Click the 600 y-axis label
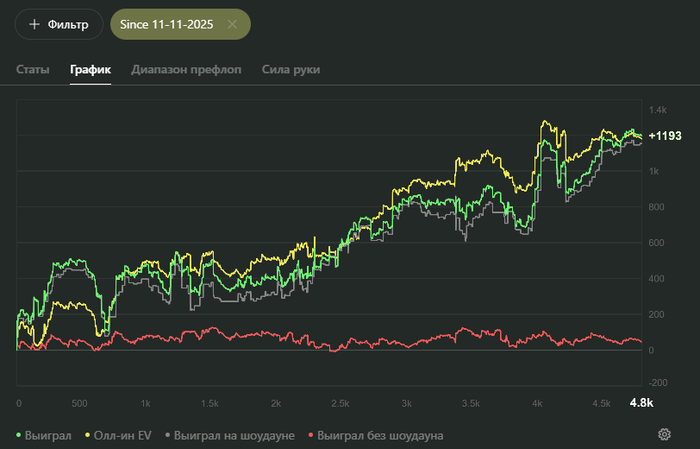This screenshot has width=700, height=449. pos(656,243)
